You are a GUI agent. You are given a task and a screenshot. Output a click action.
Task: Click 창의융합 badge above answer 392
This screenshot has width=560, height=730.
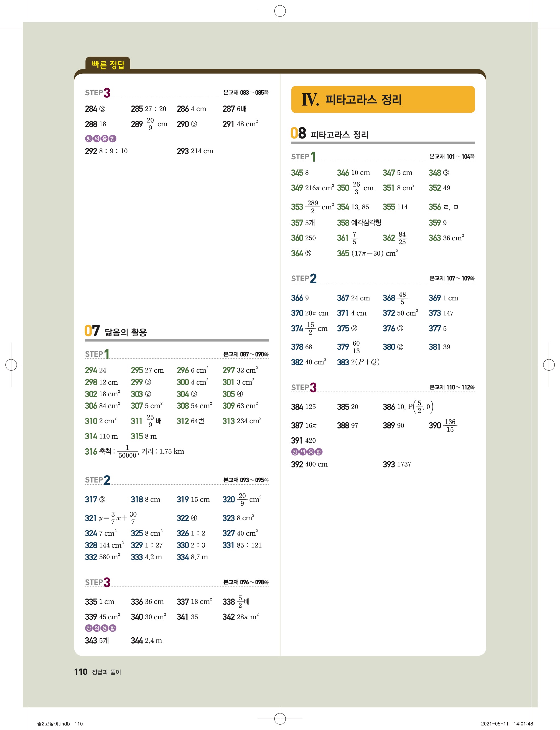click(x=307, y=452)
